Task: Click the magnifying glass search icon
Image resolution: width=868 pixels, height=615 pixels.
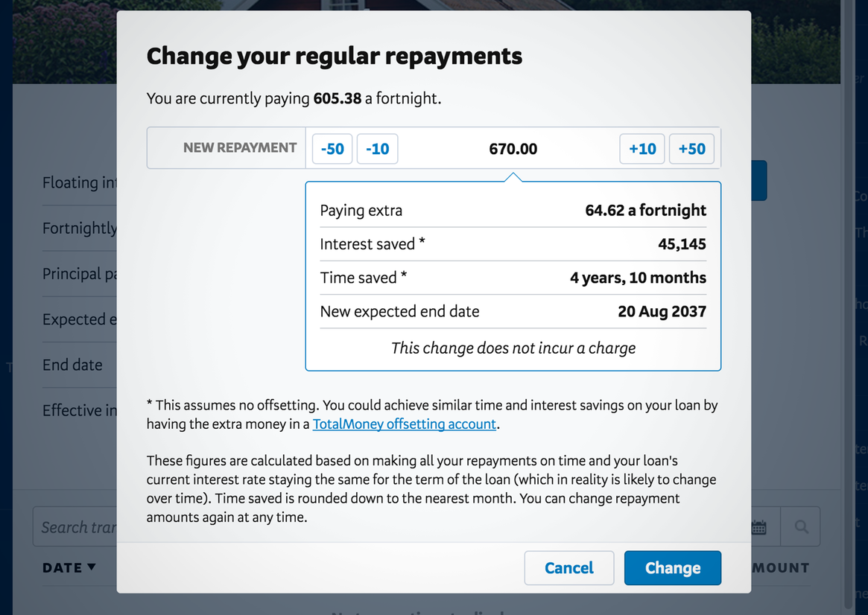Action: click(801, 527)
